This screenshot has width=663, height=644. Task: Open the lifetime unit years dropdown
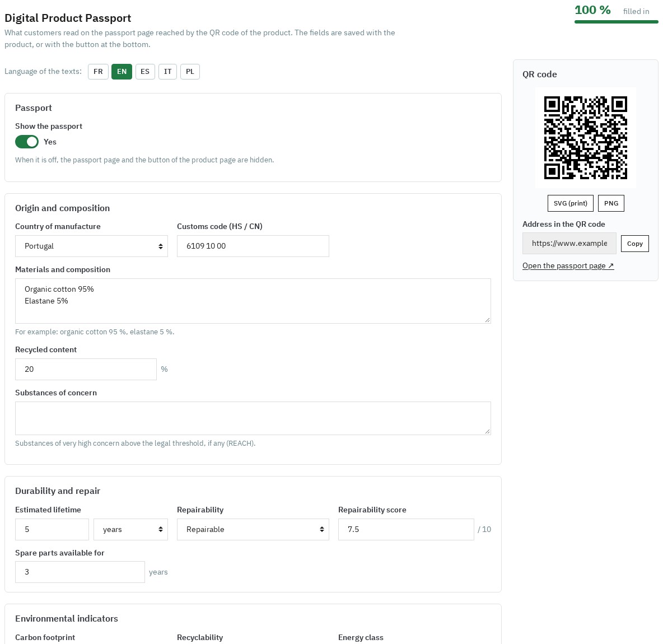click(130, 529)
